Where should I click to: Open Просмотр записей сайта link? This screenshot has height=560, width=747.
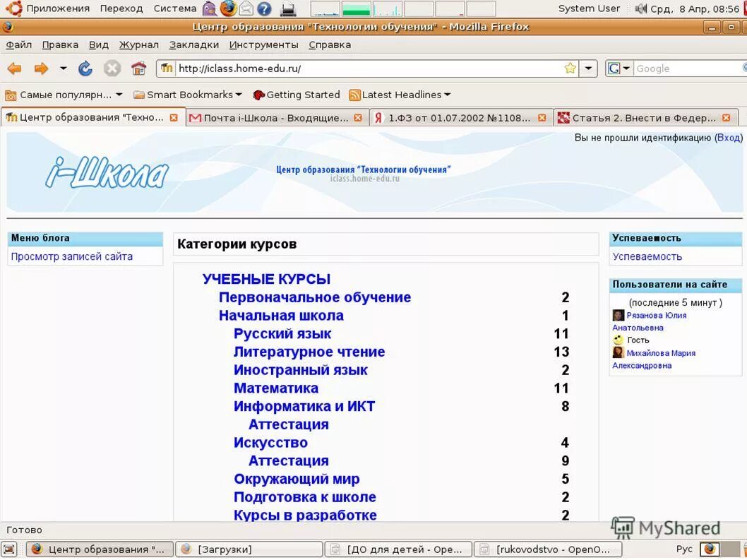pyautogui.click(x=71, y=256)
